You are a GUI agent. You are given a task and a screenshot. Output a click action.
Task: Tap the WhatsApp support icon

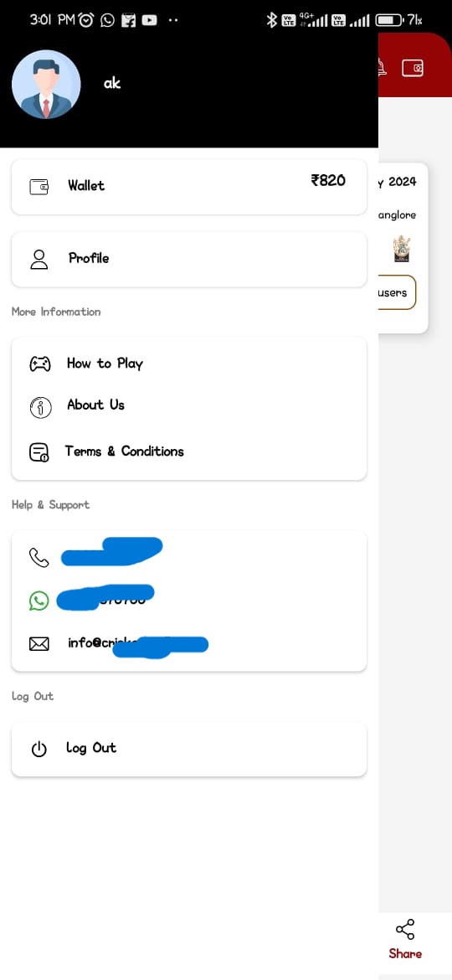[39, 601]
